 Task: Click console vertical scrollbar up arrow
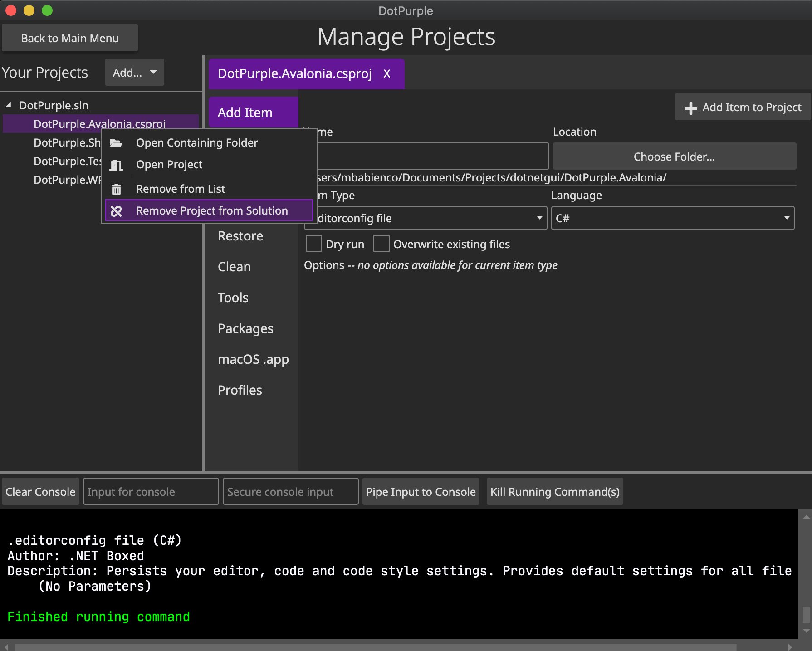point(806,516)
